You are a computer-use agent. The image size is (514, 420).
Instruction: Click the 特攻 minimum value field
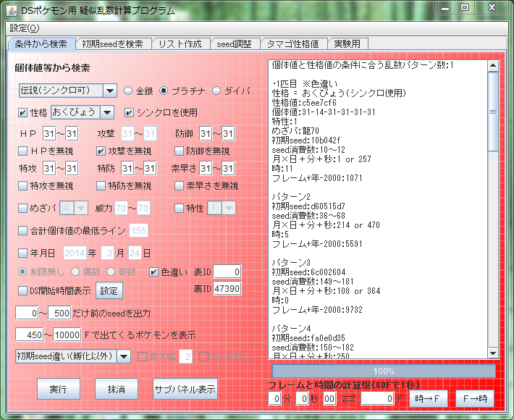coord(49,168)
